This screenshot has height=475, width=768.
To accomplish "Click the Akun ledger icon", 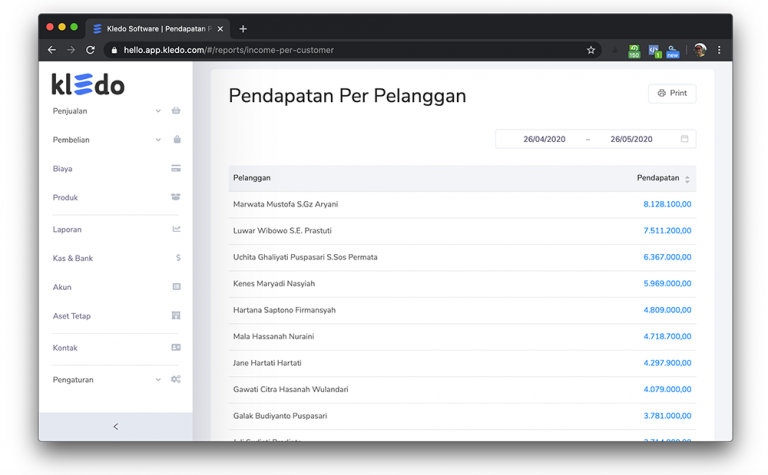I will pos(176,286).
